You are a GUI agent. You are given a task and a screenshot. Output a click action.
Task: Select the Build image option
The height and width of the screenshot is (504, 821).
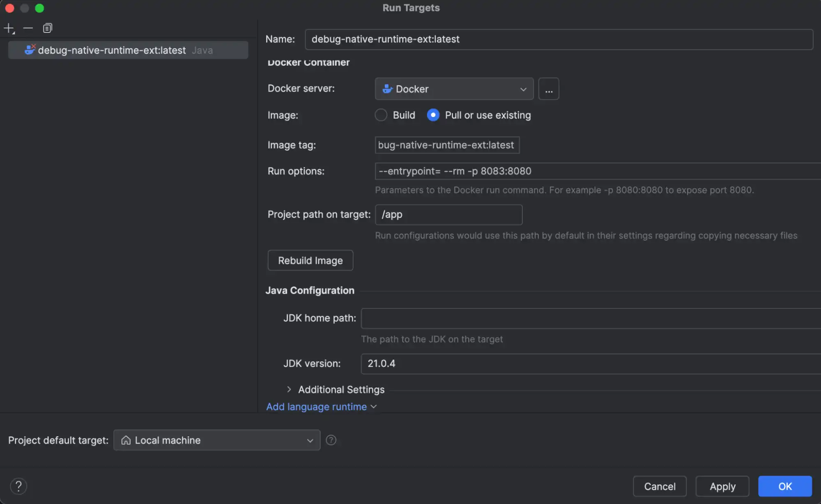(381, 115)
